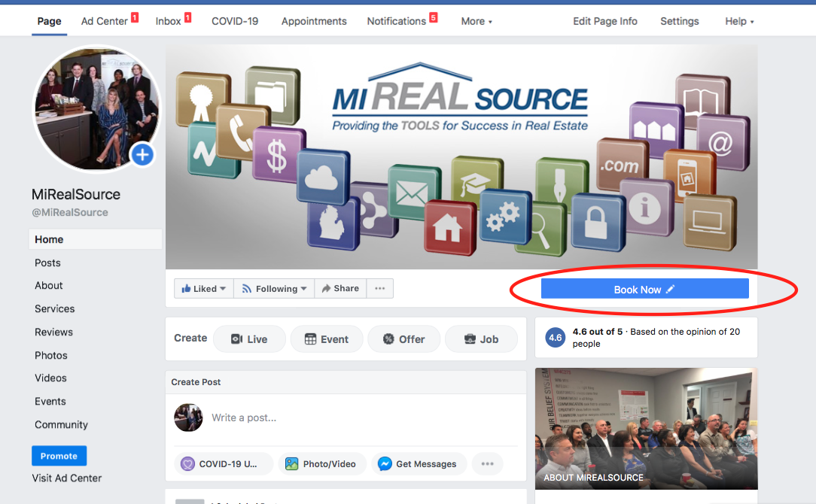The image size is (816, 504).
Task: Open the Appointments tab
Action: point(314,21)
